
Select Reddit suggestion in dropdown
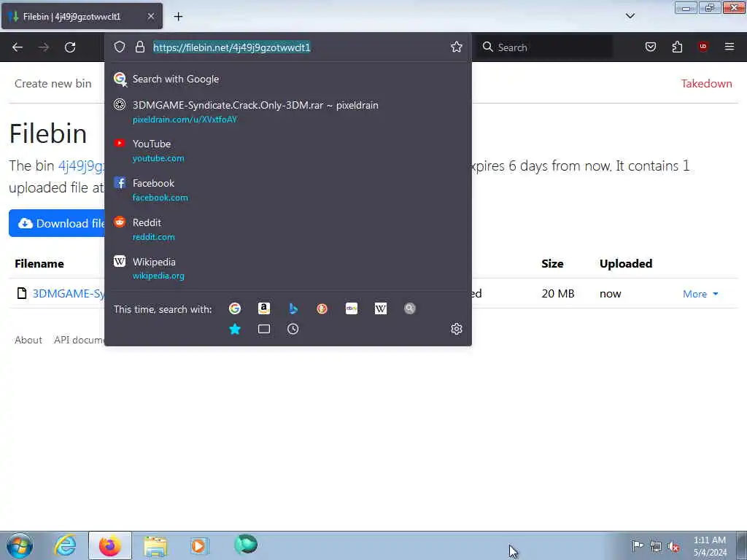click(x=287, y=230)
